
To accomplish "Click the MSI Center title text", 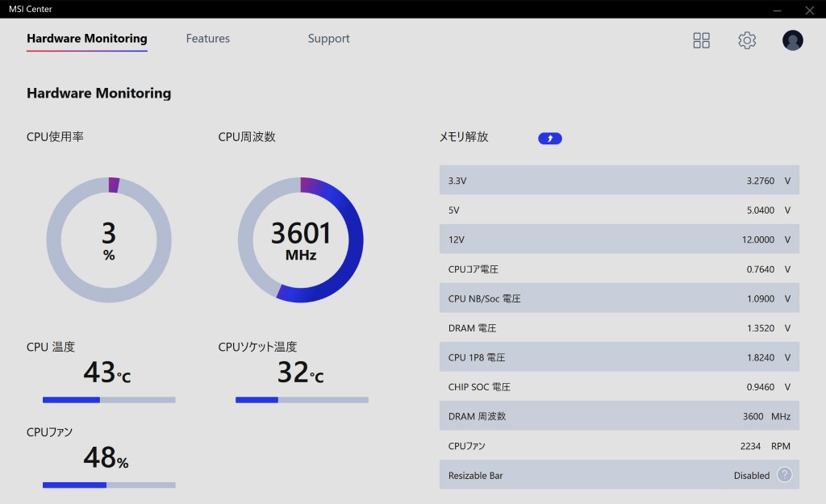I will pyautogui.click(x=31, y=9).
